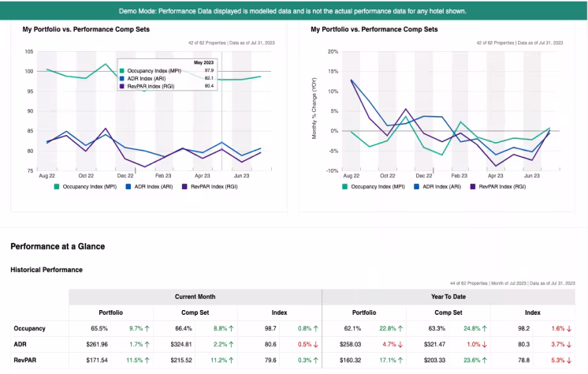Click the RevPAR row label

click(x=25, y=360)
